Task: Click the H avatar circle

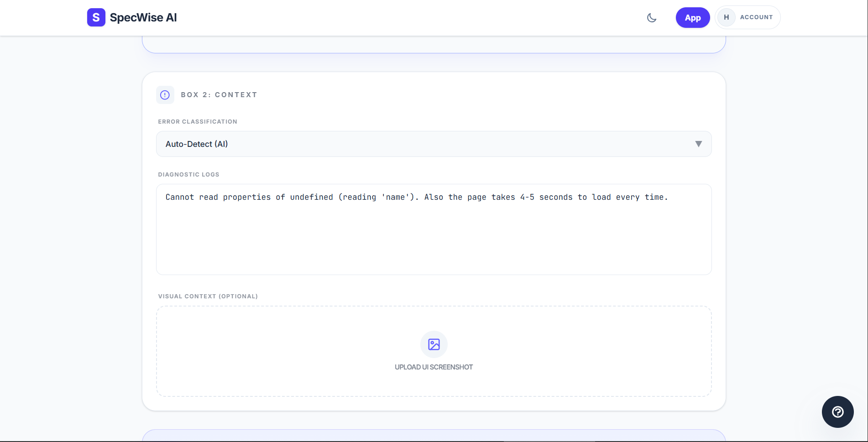Action: pyautogui.click(x=726, y=17)
